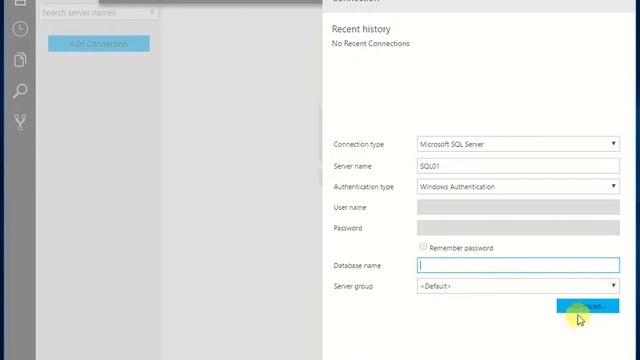Click the Authentication type label
Image resolution: width=640 pixels, height=360 pixels.
pyautogui.click(x=364, y=187)
